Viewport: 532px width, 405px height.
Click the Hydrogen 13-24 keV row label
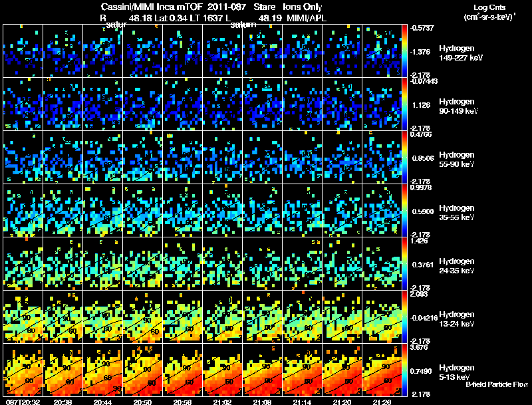(x=457, y=319)
